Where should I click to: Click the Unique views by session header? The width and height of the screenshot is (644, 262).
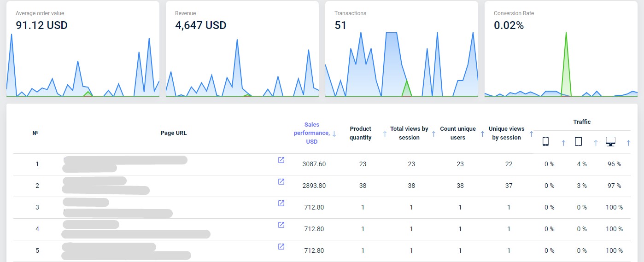point(506,133)
